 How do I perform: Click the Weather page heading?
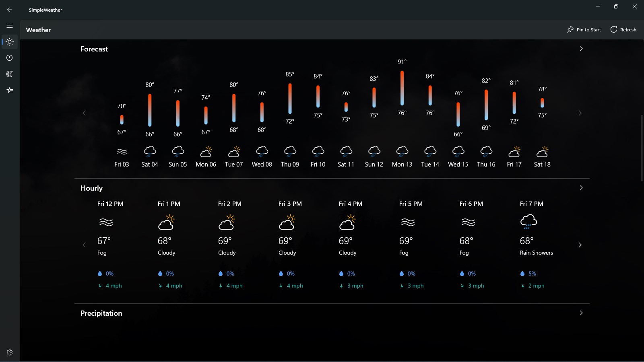pos(38,30)
